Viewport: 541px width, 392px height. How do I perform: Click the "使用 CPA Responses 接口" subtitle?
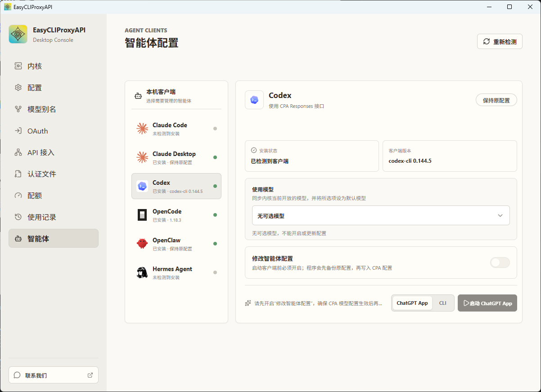click(296, 106)
